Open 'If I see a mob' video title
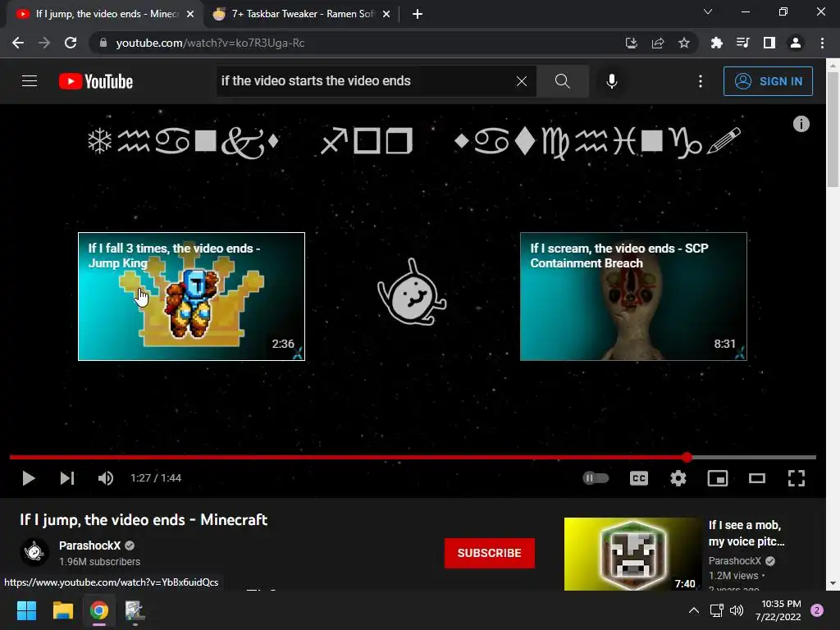The height and width of the screenshot is (630, 840). (746, 533)
